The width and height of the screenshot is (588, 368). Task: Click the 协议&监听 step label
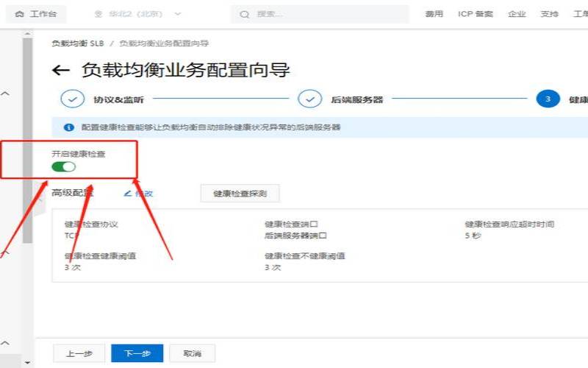click(118, 99)
